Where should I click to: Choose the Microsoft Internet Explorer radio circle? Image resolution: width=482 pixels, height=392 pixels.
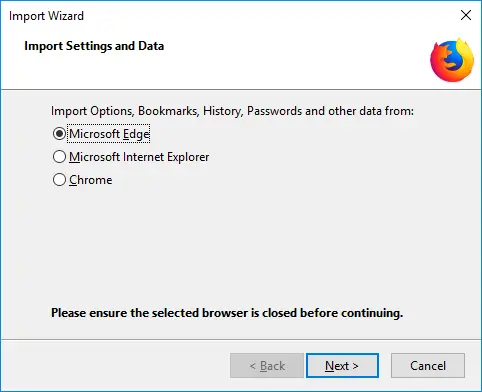(x=59, y=157)
